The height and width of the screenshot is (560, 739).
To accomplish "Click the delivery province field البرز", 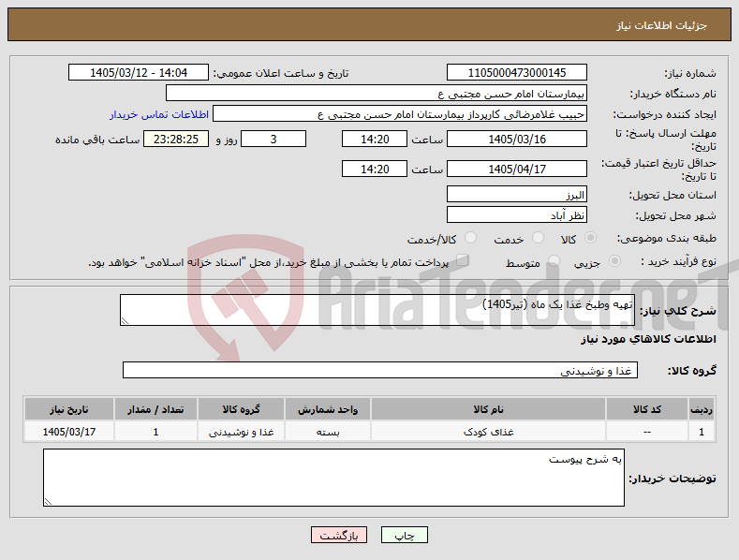I will click(516, 194).
